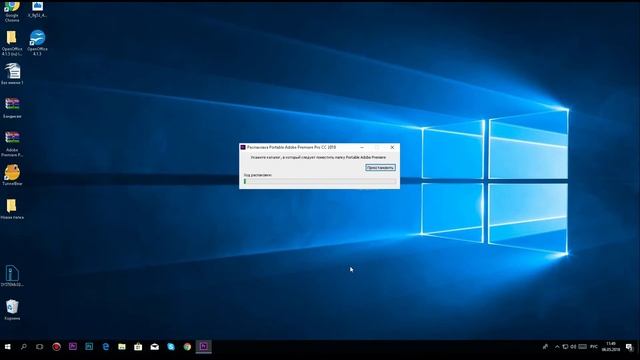Minimize the Portable Adobe Premiere unpacking dialog

pyautogui.click(x=362, y=147)
